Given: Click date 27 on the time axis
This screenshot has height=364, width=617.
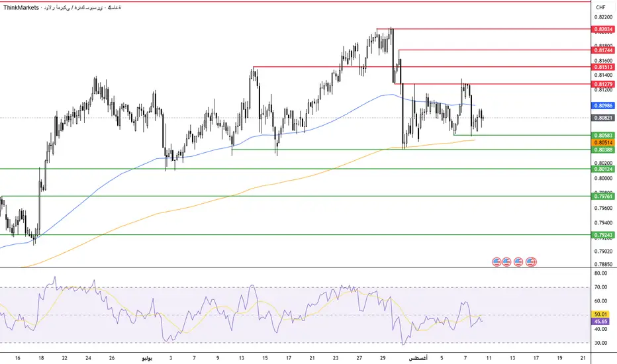Looking at the screenshot, I should click(359, 358).
